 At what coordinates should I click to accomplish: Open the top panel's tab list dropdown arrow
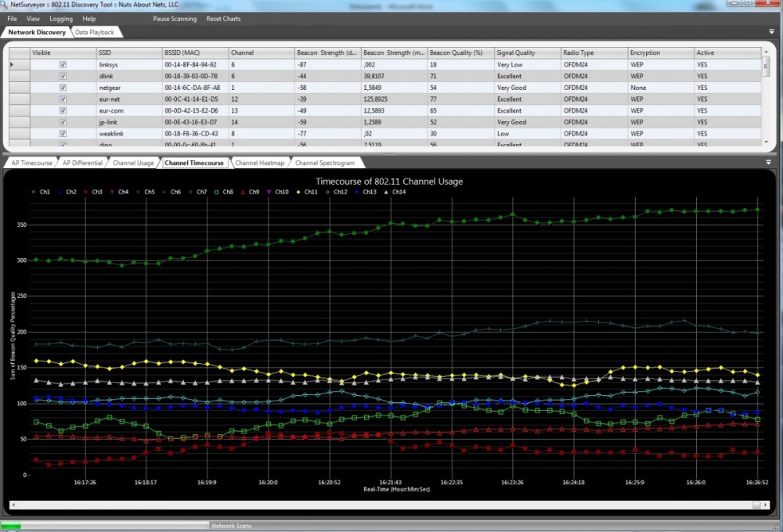(772, 32)
